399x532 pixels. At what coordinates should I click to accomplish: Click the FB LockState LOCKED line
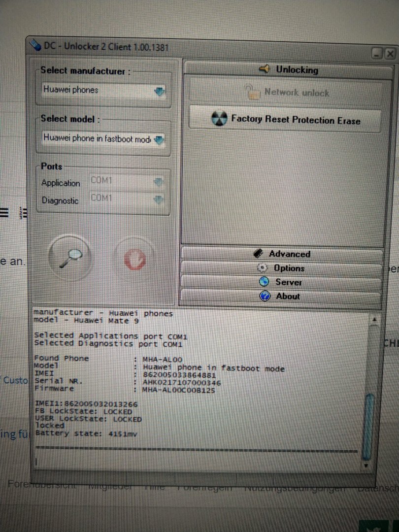[x=84, y=411]
